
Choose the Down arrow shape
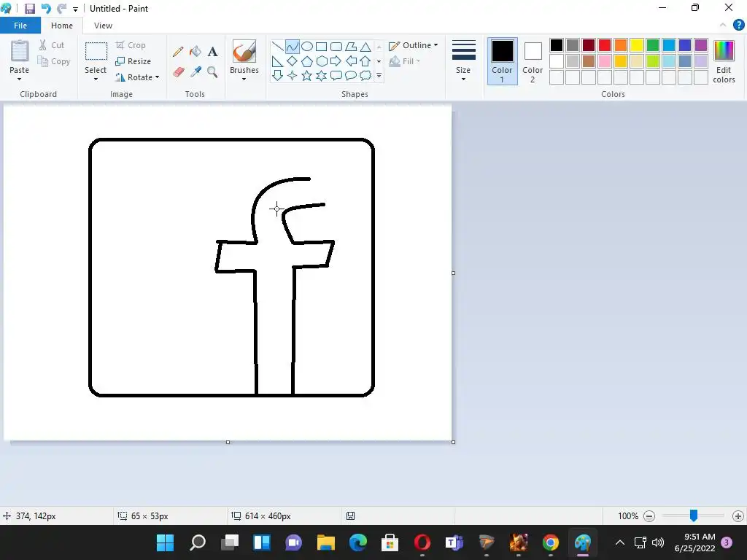[x=278, y=75]
